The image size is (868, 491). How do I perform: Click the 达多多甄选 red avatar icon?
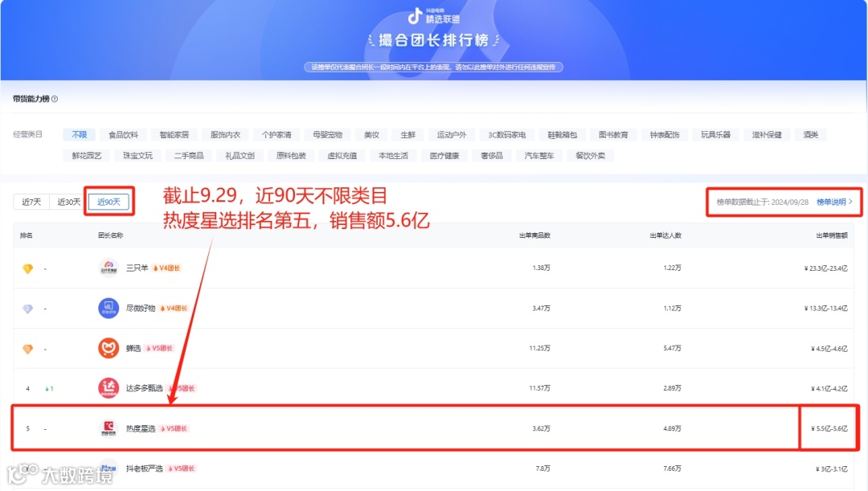[x=108, y=388]
